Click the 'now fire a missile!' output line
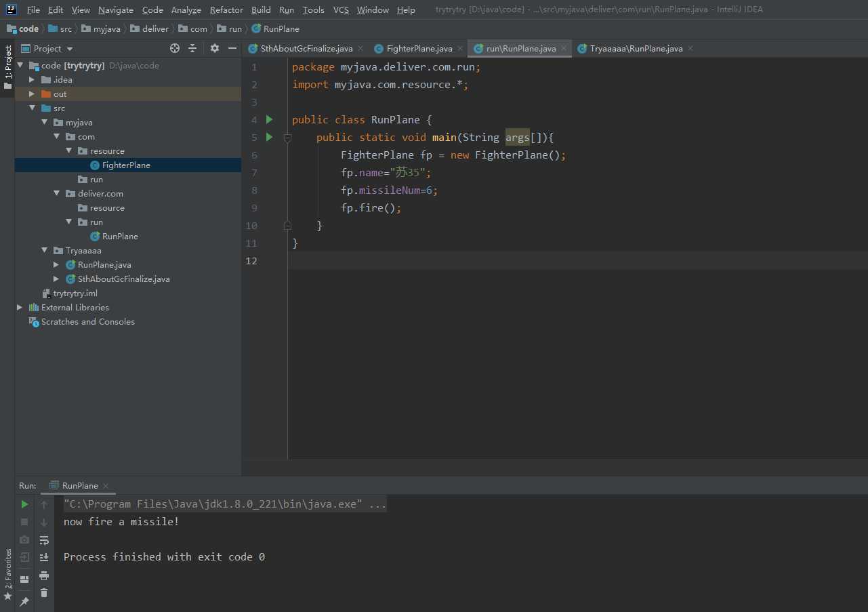Viewport: 868px width, 612px height. click(121, 522)
